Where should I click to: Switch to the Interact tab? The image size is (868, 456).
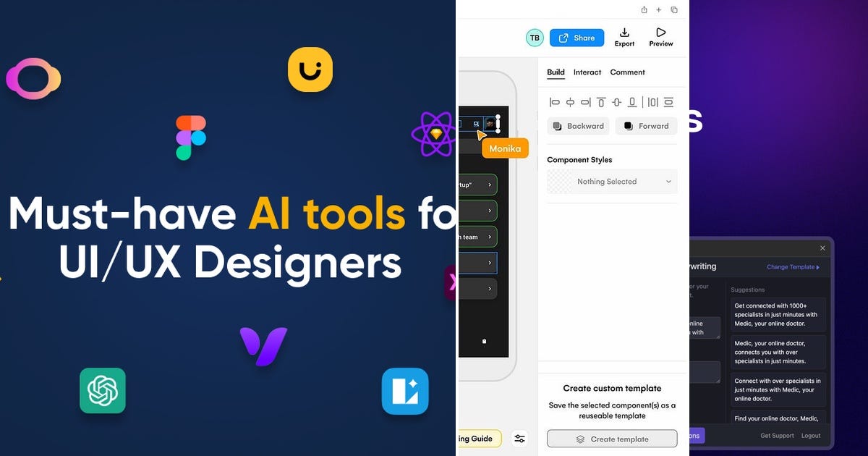click(x=587, y=72)
